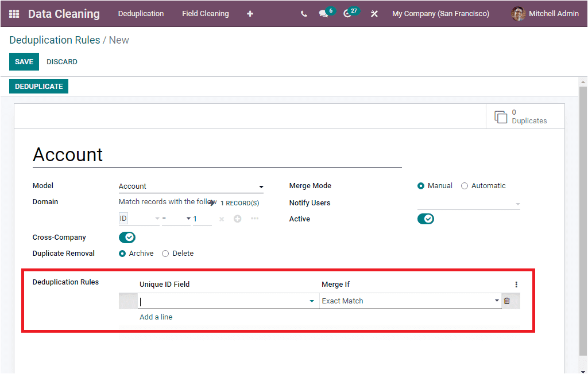588x374 pixels.
Task: Click the plus icon in navbar
Action: (x=250, y=14)
